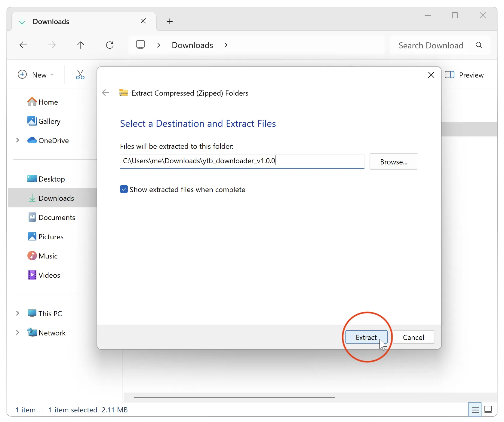Open OneDrive in the sidebar
This screenshot has width=504, height=422.
(48, 141)
